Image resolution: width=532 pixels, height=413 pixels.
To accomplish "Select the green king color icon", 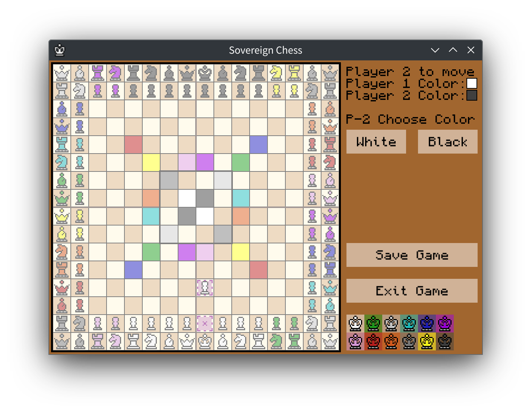I will [x=373, y=324].
